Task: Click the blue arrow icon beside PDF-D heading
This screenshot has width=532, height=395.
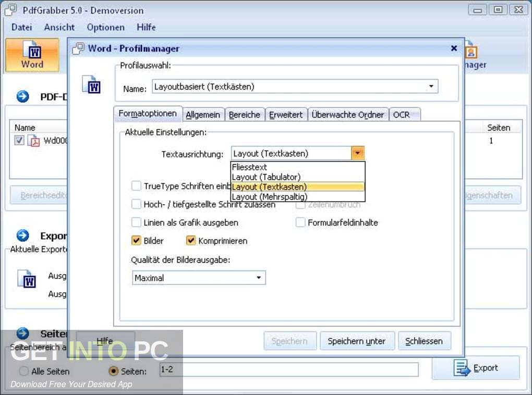Action: [23, 96]
